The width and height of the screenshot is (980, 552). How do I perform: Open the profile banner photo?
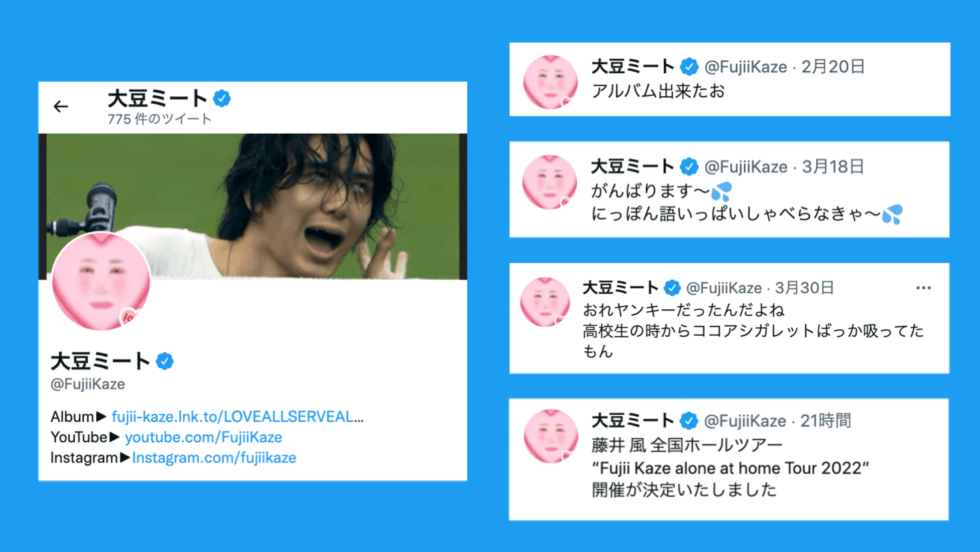point(253,206)
